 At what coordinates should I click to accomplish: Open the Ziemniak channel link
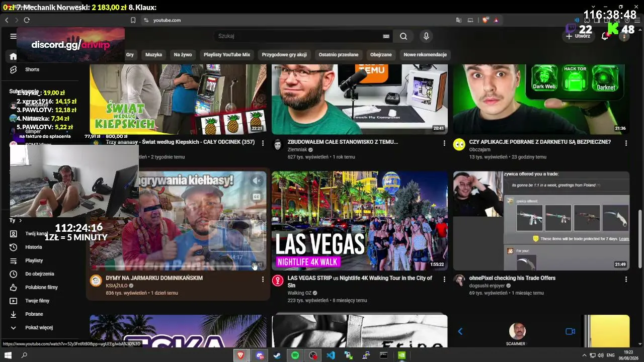click(297, 150)
